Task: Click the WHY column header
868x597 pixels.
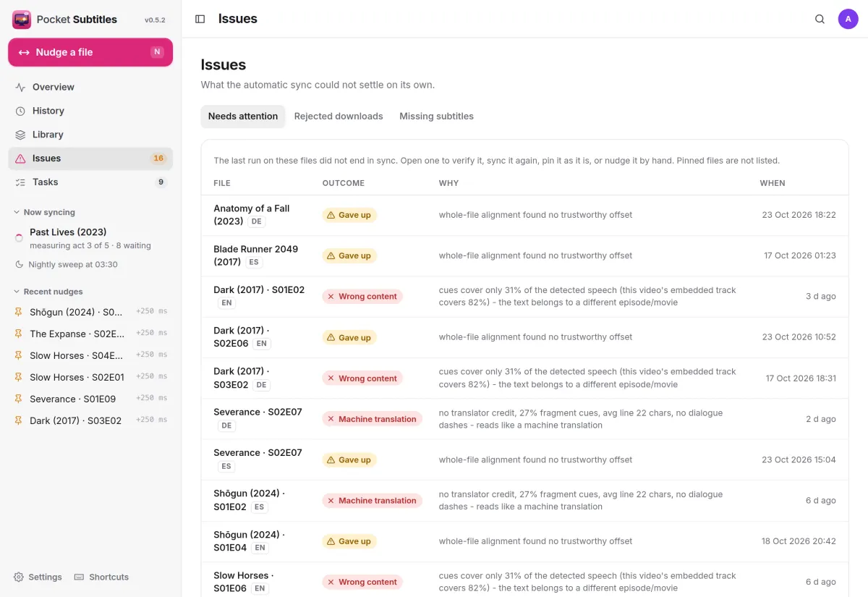Action: pos(448,183)
